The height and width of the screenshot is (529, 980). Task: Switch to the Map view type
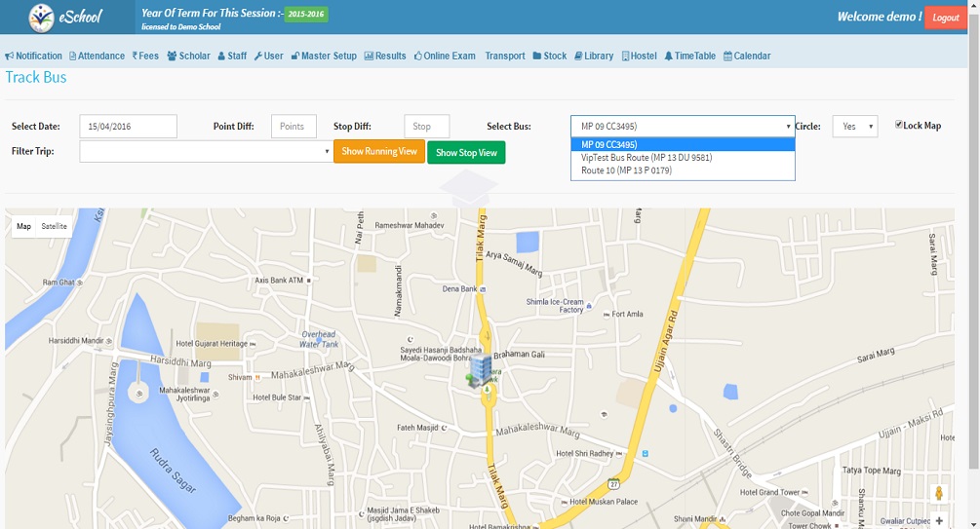pos(24,226)
